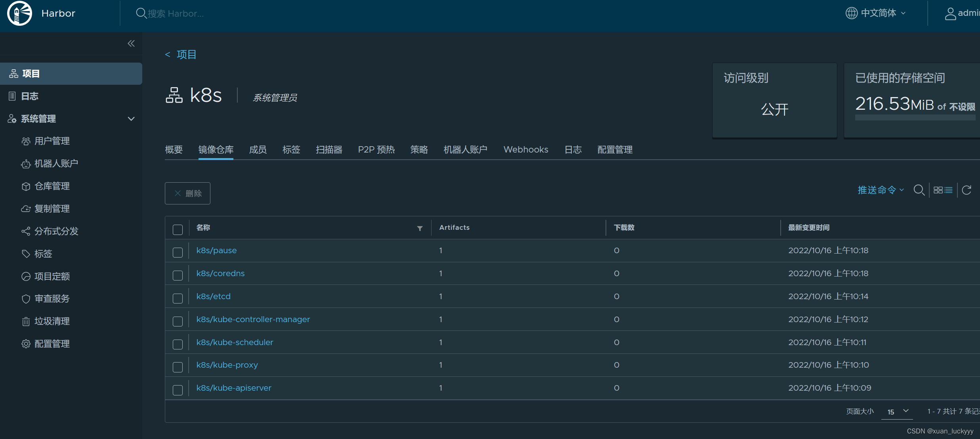The image size is (980, 439).
Task: Check the k8s/coredns row checkbox
Action: coord(178,275)
